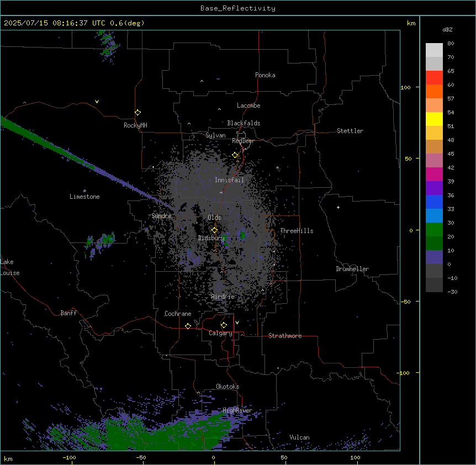476x465 pixels.
Task: Click the yellow diamond marker south of RedDeer
Action: (235, 155)
